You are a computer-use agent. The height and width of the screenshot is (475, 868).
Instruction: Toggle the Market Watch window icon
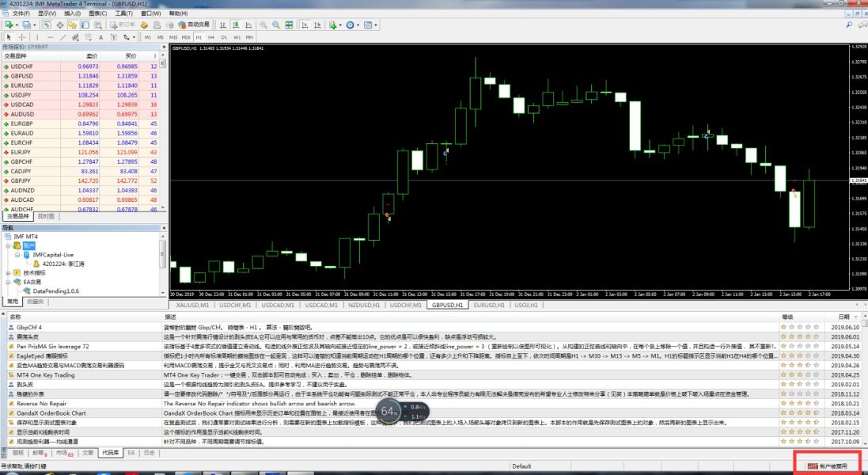point(47,25)
